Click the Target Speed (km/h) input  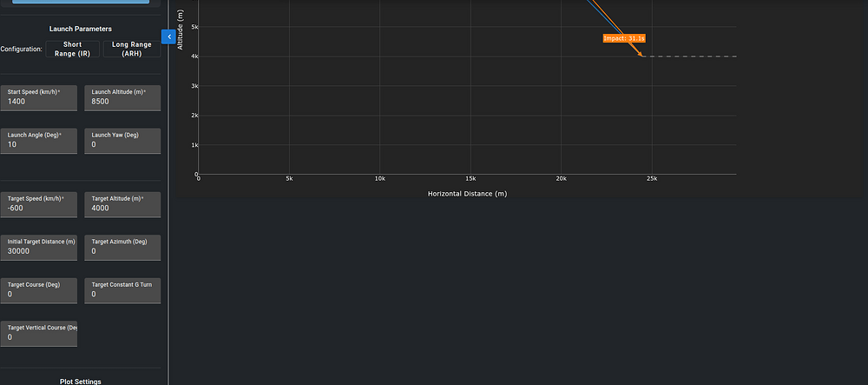click(39, 208)
